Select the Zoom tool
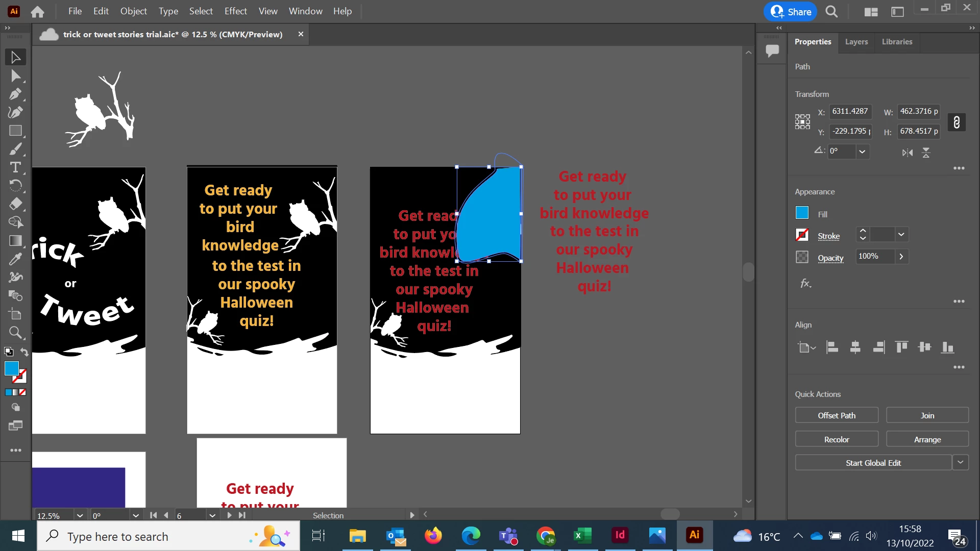This screenshot has width=980, height=551. (x=15, y=333)
